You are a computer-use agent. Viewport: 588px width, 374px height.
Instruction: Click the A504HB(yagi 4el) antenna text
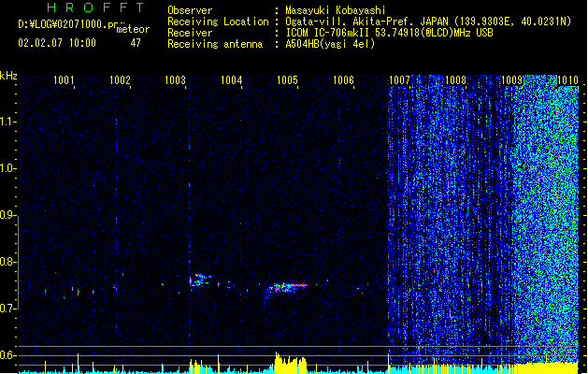[x=330, y=44]
